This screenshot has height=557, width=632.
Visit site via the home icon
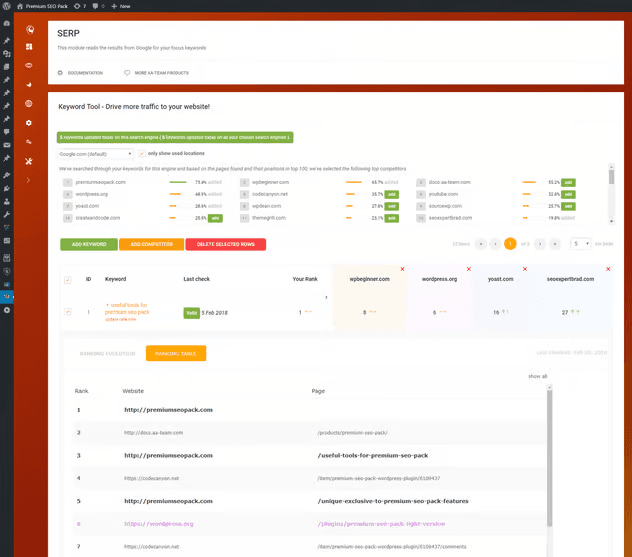click(x=20, y=6)
